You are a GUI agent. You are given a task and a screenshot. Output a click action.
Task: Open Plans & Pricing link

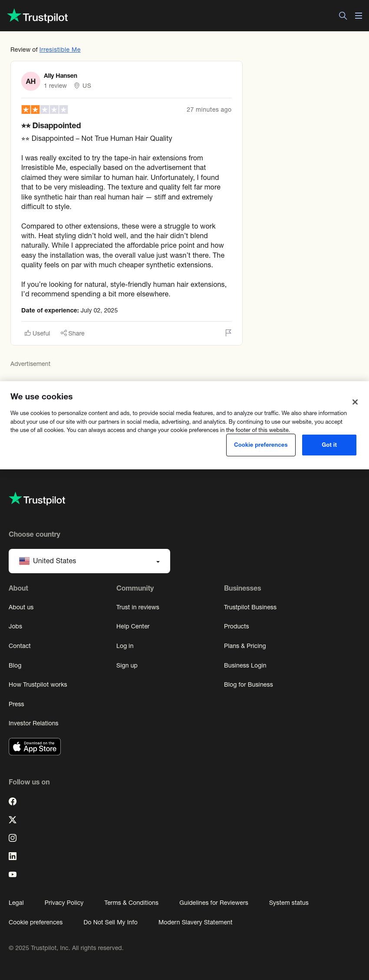[x=245, y=646]
